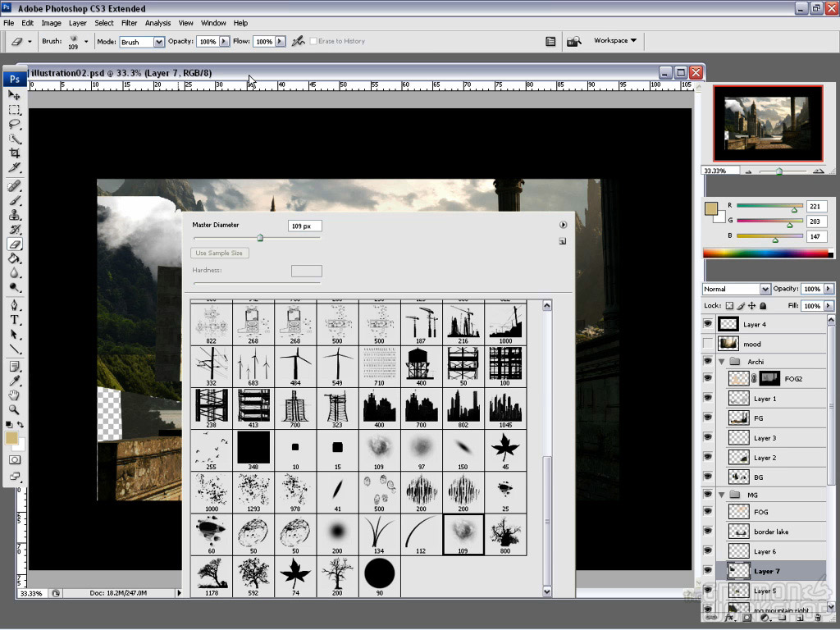Open the Layer menu
This screenshot has height=630, width=840.
pyautogui.click(x=78, y=23)
